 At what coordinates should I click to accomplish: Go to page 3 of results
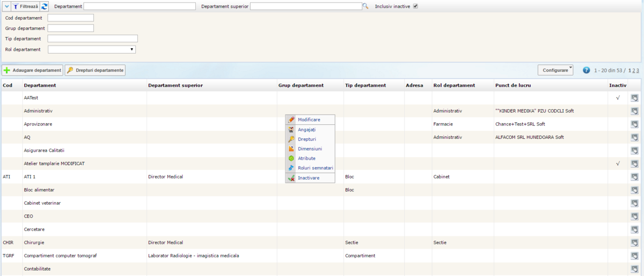coord(637,70)
